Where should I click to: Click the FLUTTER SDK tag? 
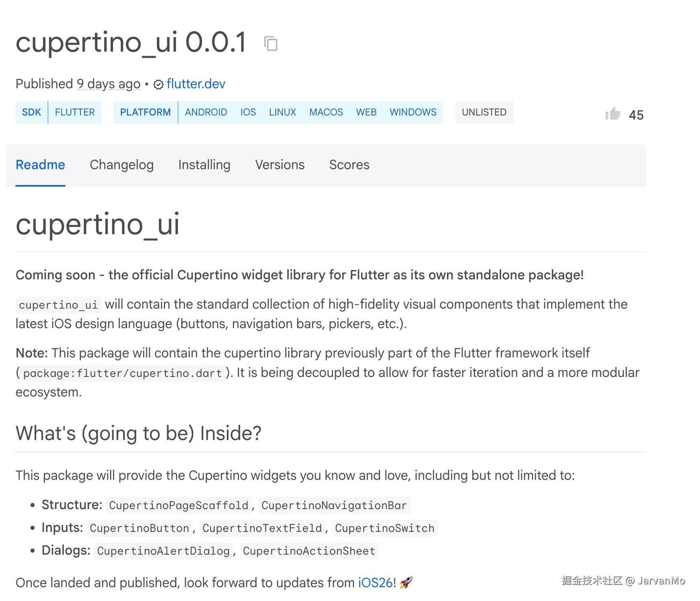click(x=75, y=112)
